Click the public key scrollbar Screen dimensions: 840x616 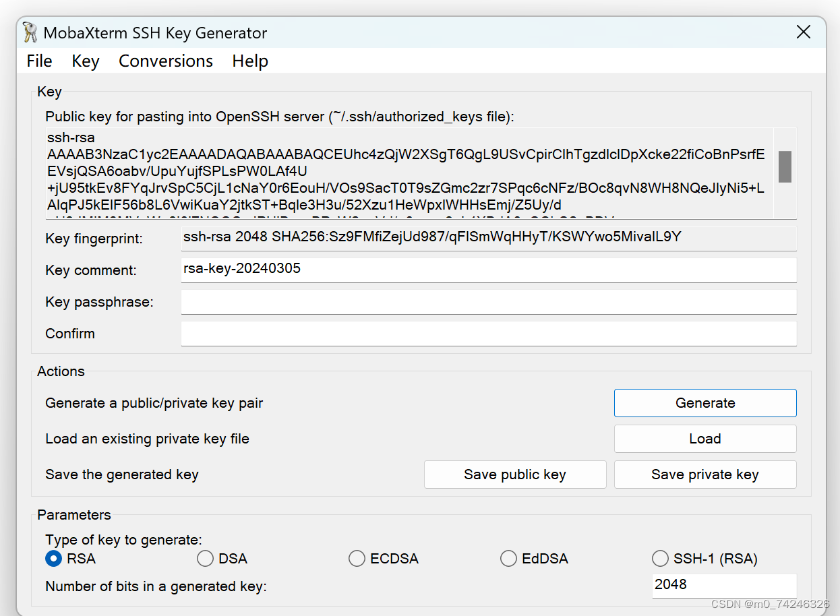click(785, 165)
